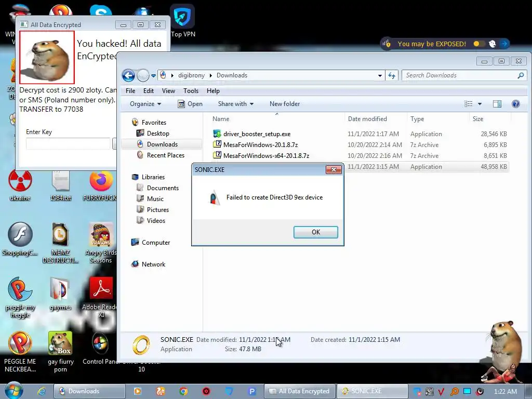Open the Adobe Reader XI desktop shortcut
532x399 pixels.
tap(100, 298)
